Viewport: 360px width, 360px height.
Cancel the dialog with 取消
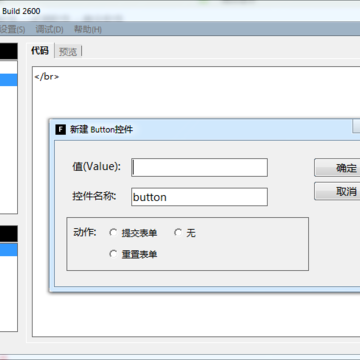tap(337, 191)
